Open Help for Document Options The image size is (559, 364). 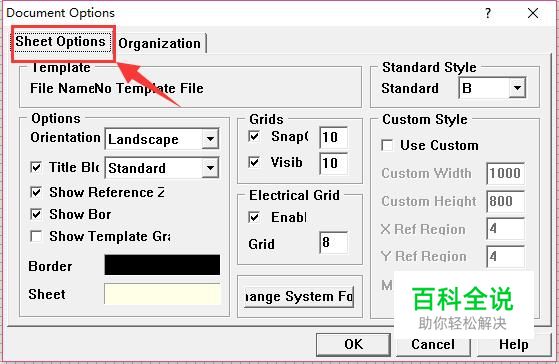513,344
